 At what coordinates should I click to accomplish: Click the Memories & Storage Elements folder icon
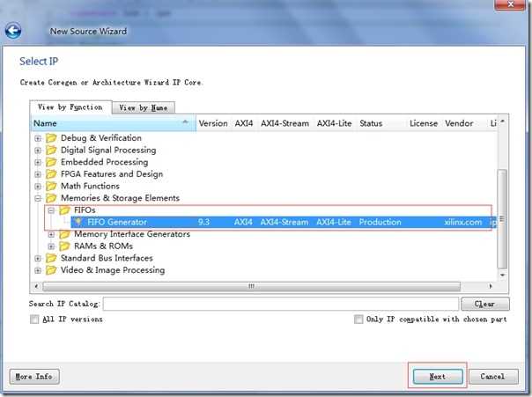51,198
